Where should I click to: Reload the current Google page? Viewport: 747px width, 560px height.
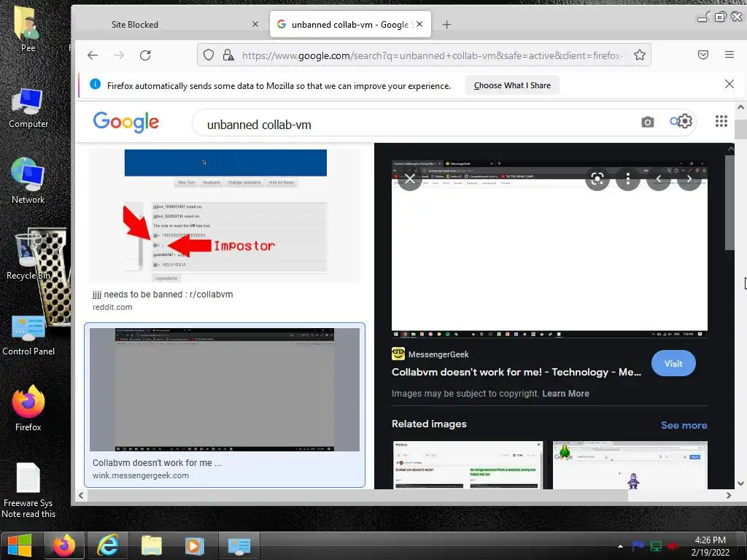tap(145, 55)
